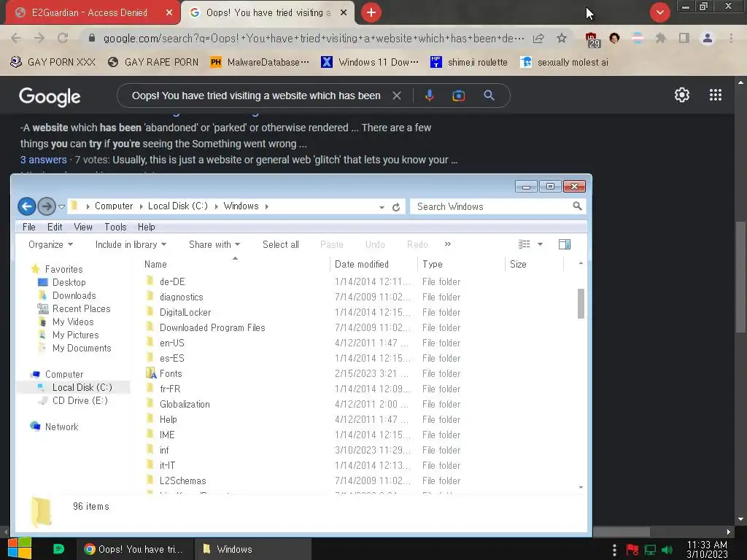Click the Chrome horizontal scrollbar at bottom

(x=621, y=532)
